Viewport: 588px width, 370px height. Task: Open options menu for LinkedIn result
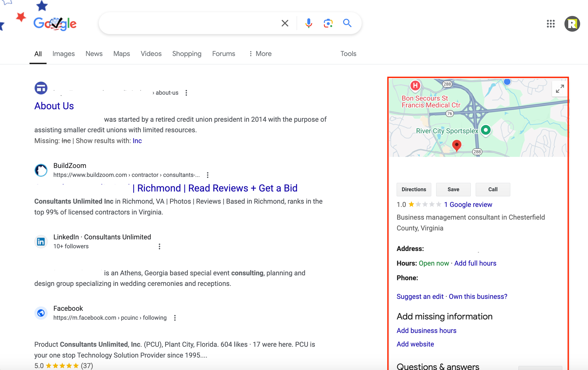pos(159,246)
